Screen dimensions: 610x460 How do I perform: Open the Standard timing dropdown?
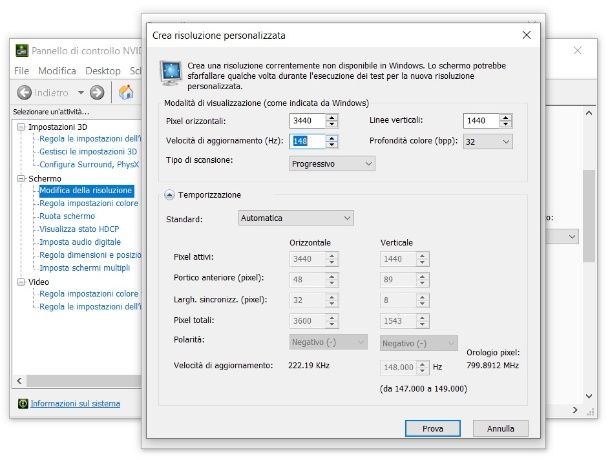tap(296, 218)
